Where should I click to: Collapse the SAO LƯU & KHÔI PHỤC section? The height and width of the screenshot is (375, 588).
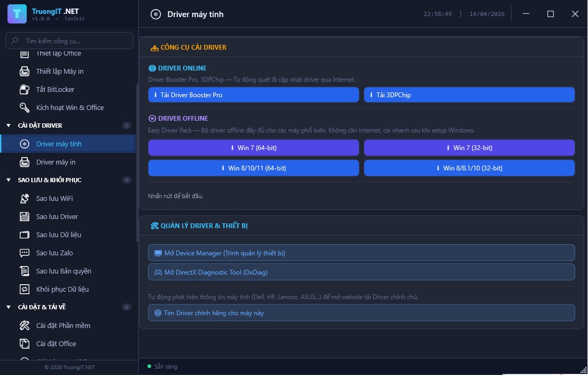point(9,180)
